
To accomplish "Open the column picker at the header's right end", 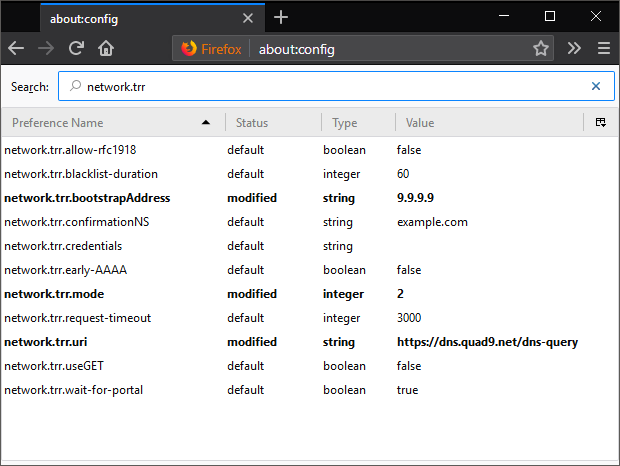I will coord(601,122).
